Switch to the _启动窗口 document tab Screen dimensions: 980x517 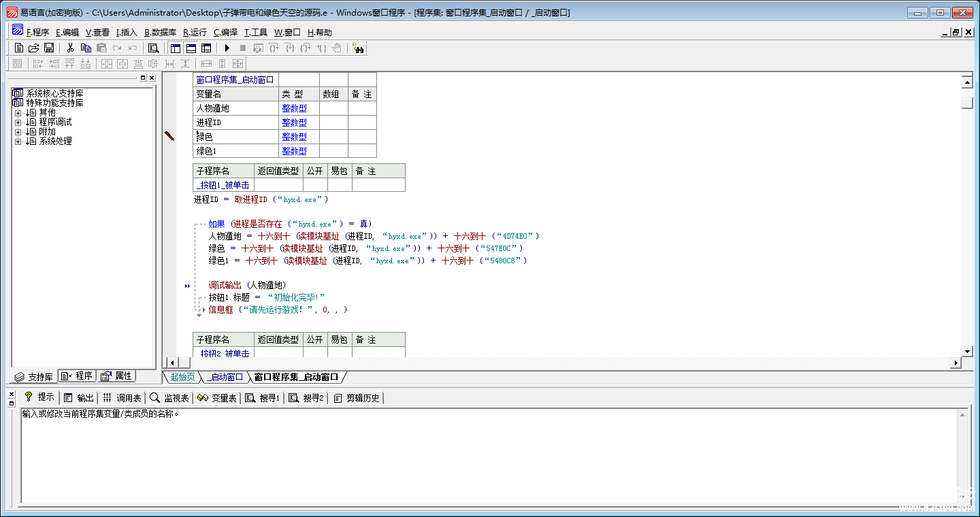tap(226, 377)
